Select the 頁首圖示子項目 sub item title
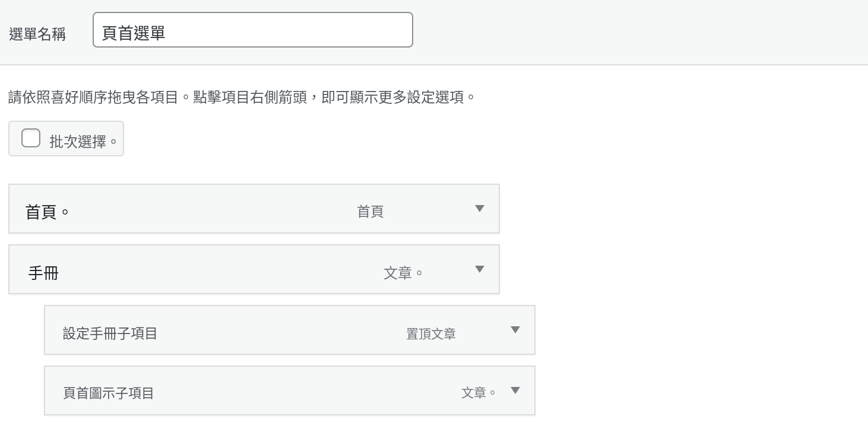868x422 pixels. [109, 393]
